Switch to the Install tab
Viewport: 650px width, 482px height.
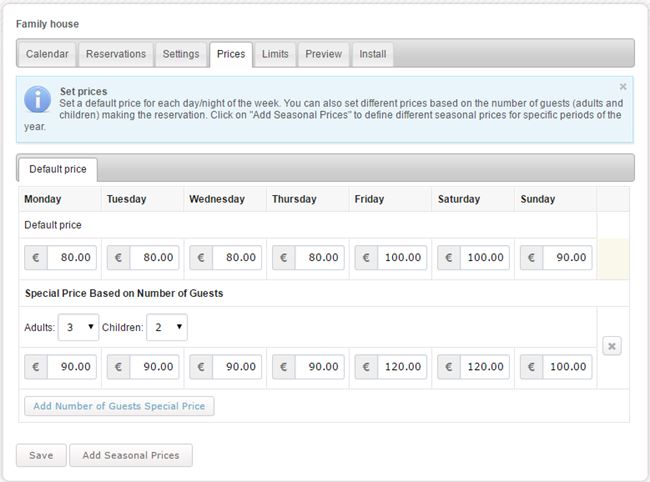(373, 54)
